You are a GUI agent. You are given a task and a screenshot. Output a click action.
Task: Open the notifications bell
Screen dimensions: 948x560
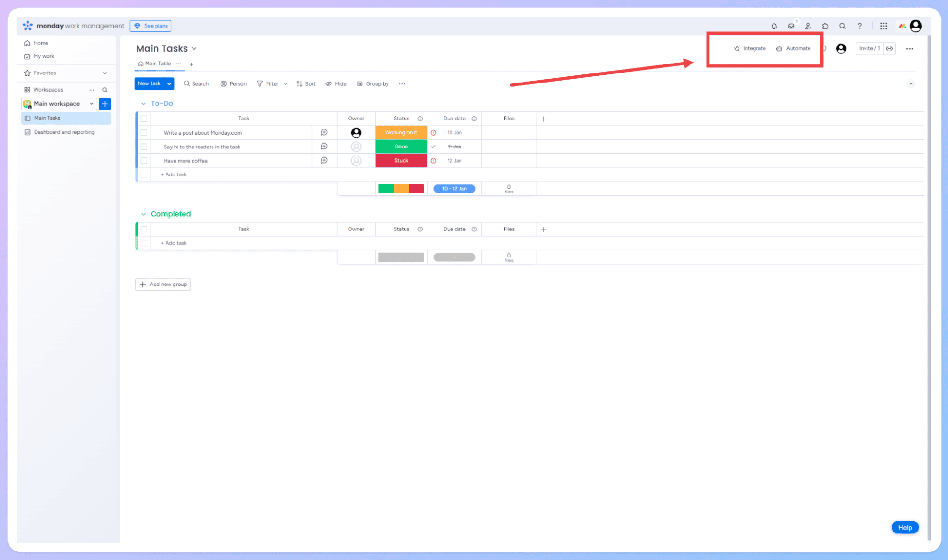[774, 26]
